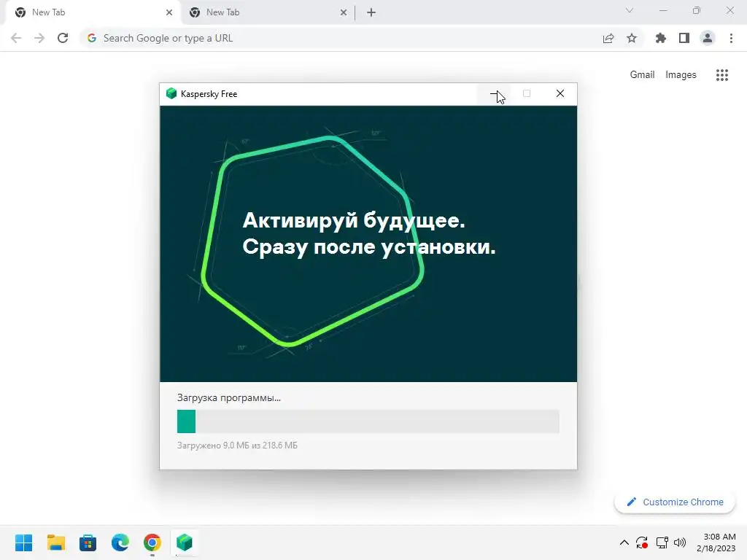Screen dimensions: 747x560
Task: Close the first New Tab
Action: 169,12
